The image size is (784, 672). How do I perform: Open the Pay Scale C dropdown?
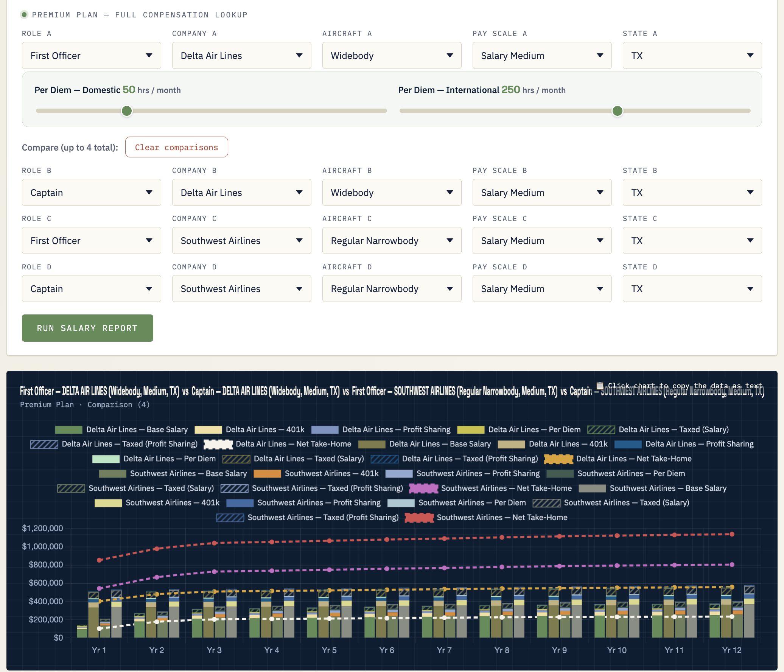(x=542, y=241)
